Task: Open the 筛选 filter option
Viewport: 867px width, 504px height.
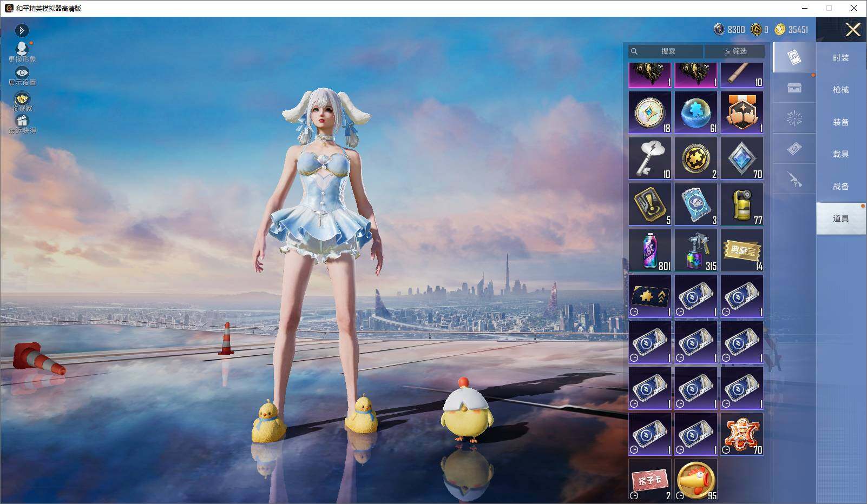Action: pos(734,51)
